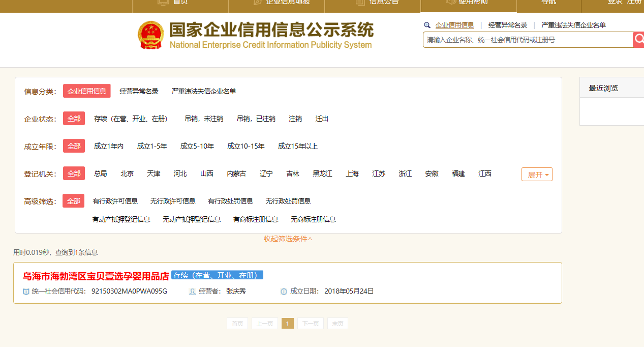Select 经营异常名录 in 信息分类 filter

(x=139, y=91)
